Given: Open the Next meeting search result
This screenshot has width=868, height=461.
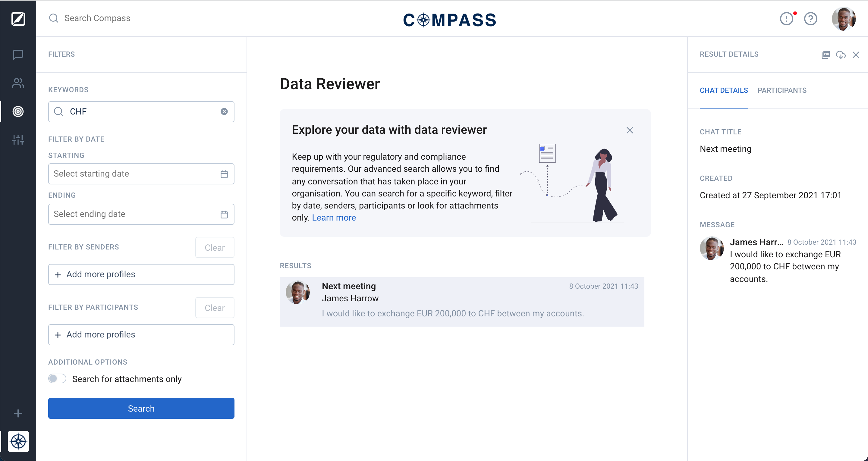Looking at the screenshot, I should pyautogui.click(x=462, y=302).
